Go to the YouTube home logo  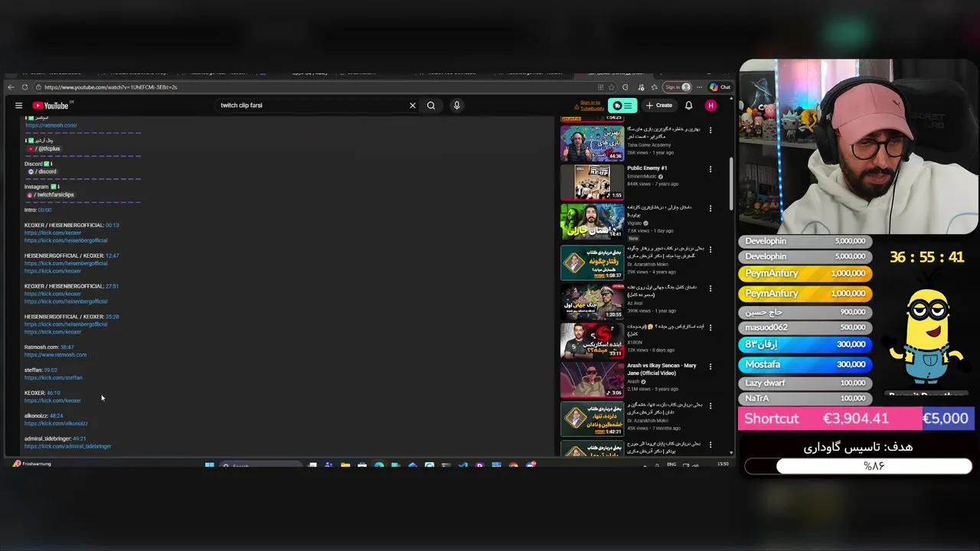(51, 106)
